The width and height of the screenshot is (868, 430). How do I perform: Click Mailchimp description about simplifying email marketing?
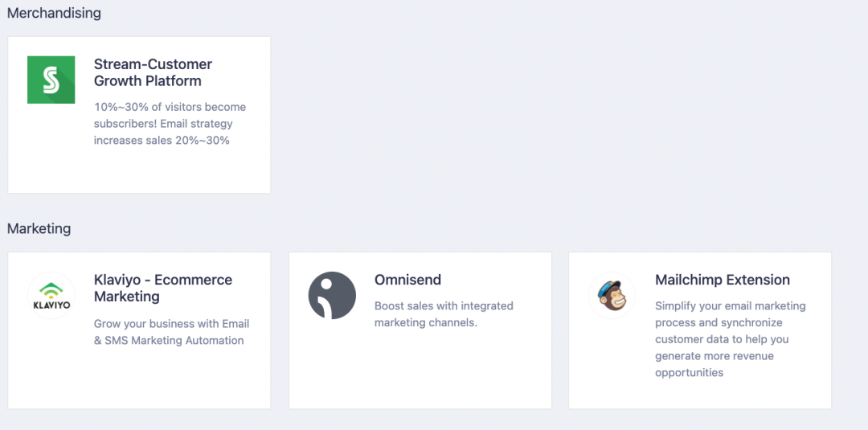tap(730, 339)
